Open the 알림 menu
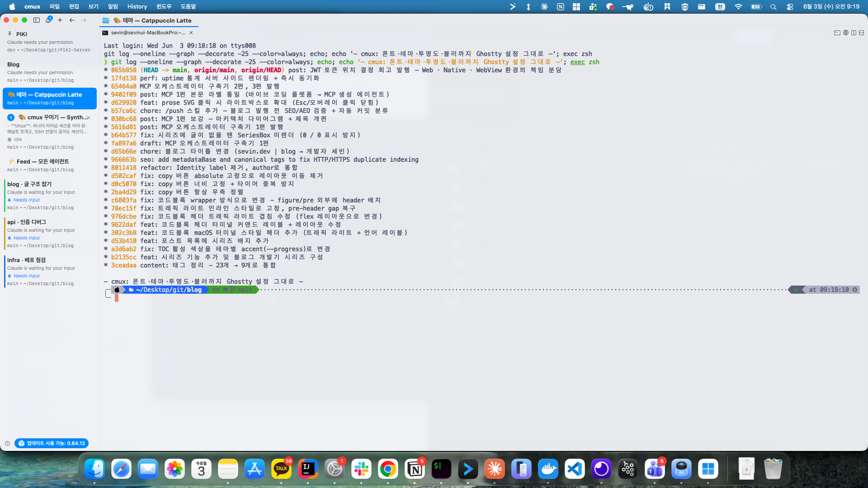868x488 pixels. pyautogui.click(x=113, y=6)
